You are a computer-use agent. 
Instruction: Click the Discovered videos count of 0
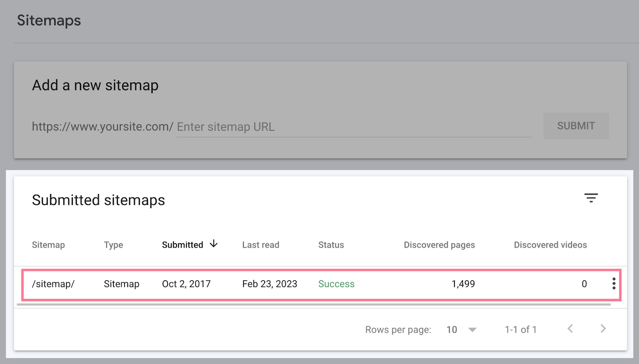(584, 284)
